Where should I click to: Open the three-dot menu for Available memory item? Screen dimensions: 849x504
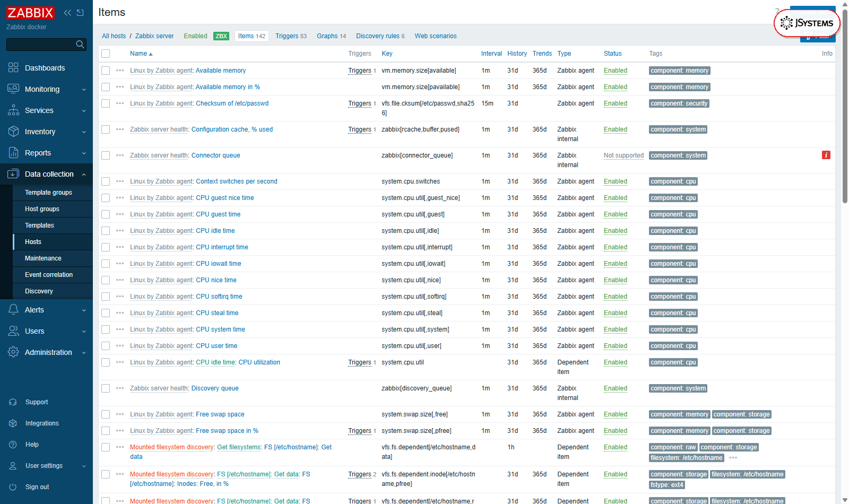click(120, 71)
